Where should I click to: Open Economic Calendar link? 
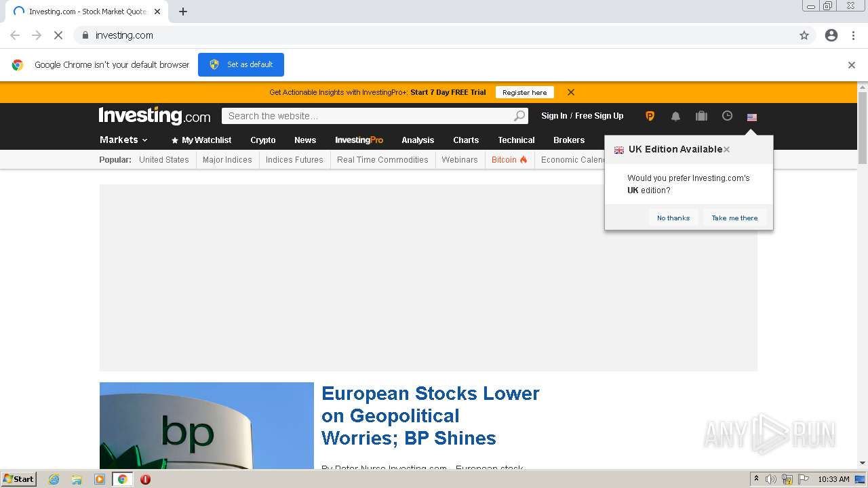572,160
